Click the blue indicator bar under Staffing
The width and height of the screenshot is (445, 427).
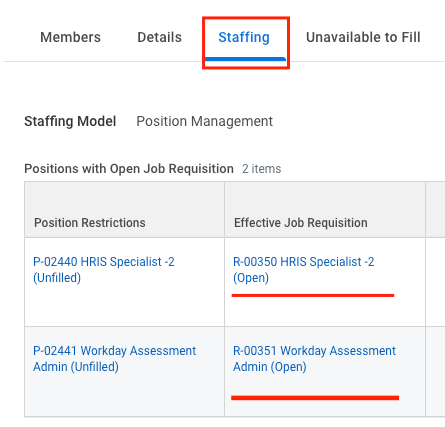click(245, 59)
